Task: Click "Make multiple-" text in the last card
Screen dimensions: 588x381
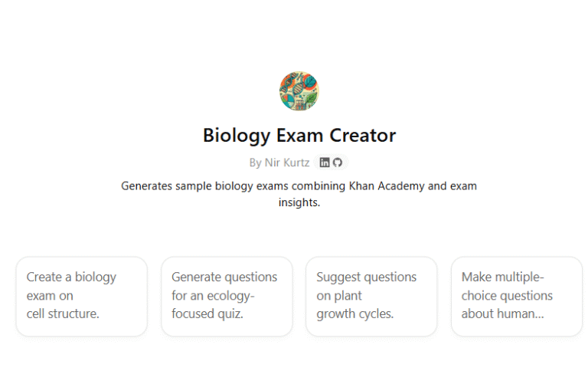Action: 501,277
